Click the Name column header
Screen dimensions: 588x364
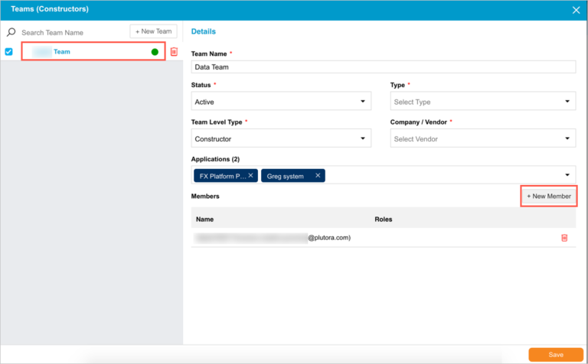tap(204, 219)
